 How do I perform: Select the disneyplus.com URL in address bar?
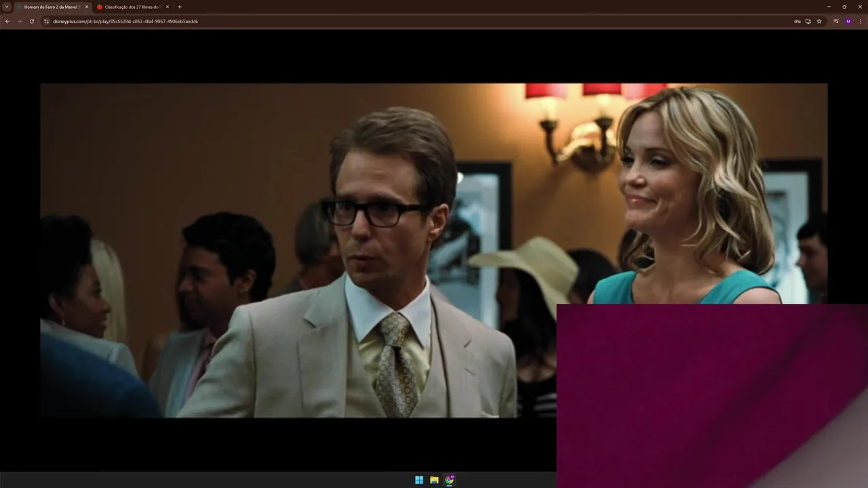125,21
